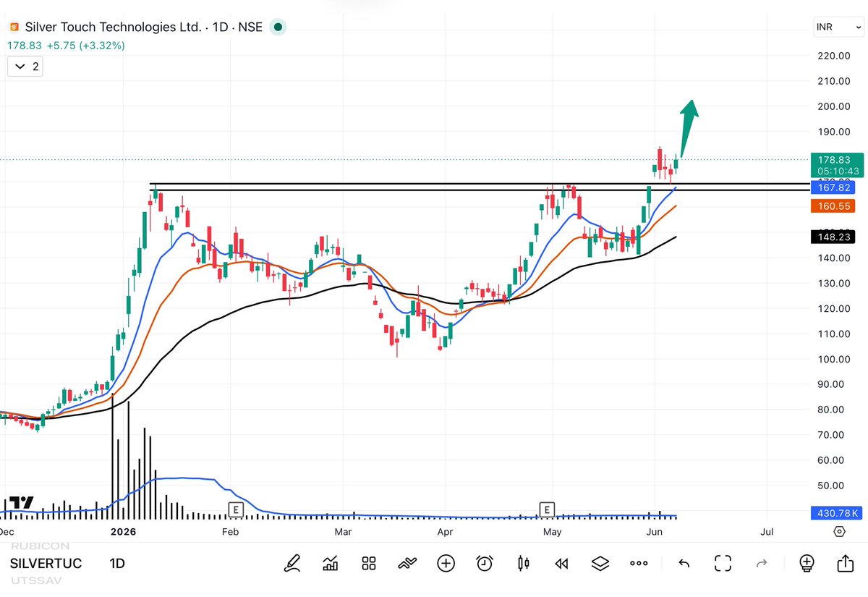Click the green market status dot
Image resolution: width=868 pixels, height=597 pixels.
coord(277,27)
